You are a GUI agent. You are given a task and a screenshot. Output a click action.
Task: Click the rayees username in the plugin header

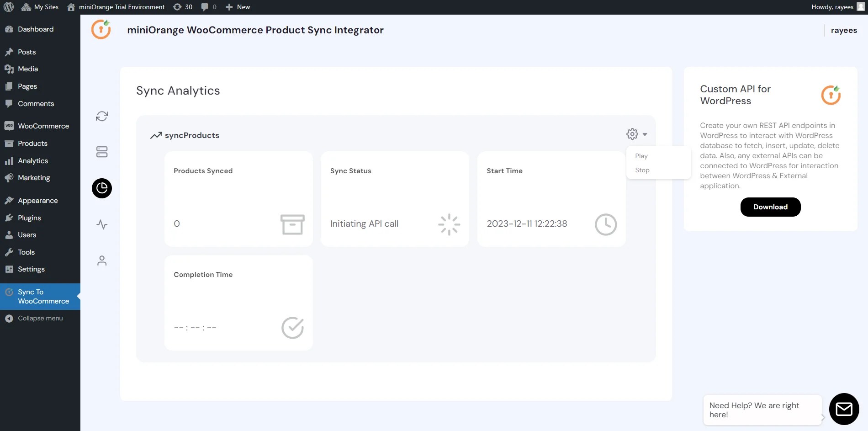click(x=844, y=30)
